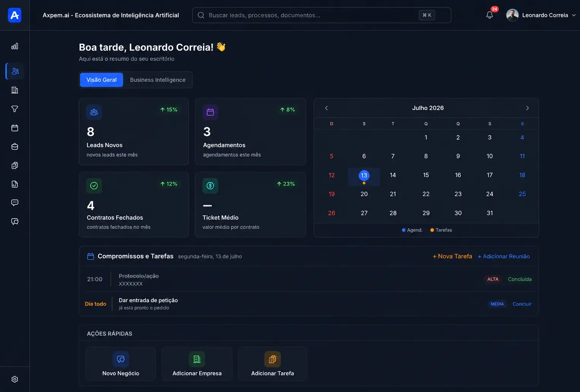The image size is (580, 392).
Task: Select day 20 in the calendar
Action: click(364, 194)
